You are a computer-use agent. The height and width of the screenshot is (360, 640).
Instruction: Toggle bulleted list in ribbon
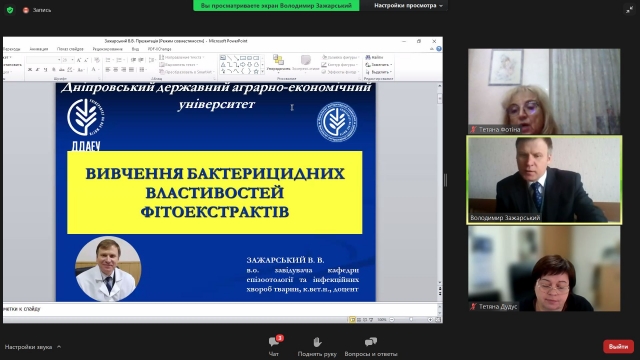pos(109,60)
